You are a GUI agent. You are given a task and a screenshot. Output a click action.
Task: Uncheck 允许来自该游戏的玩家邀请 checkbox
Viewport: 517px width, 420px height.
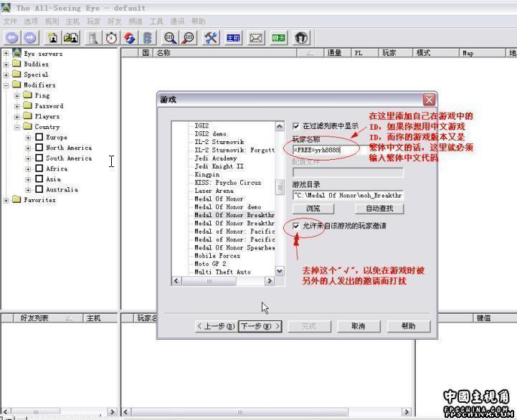tap(296, 226)
